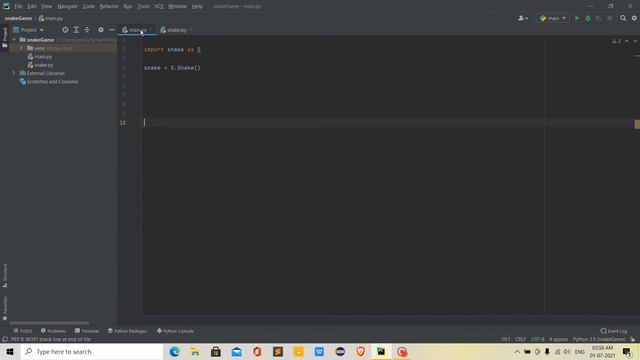Open Brave browser from the taskbar
The image size is (640, 360).
360,351
